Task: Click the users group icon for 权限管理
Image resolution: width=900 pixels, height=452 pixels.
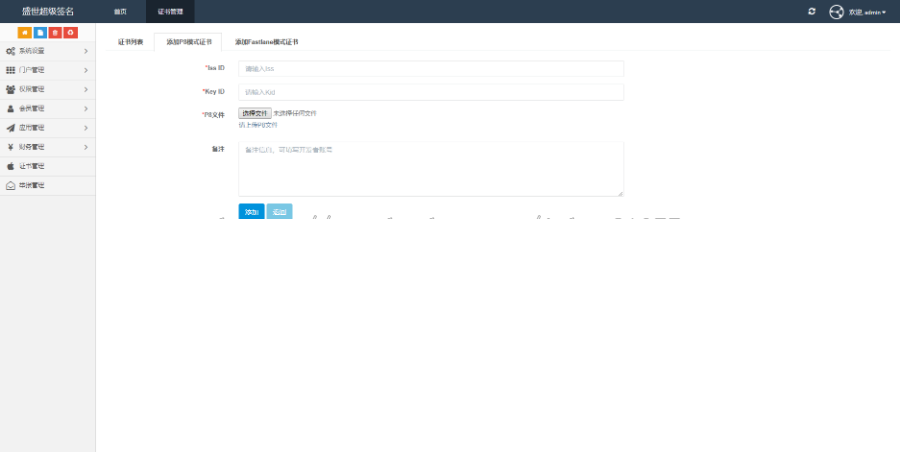Action: coord(10,90)
